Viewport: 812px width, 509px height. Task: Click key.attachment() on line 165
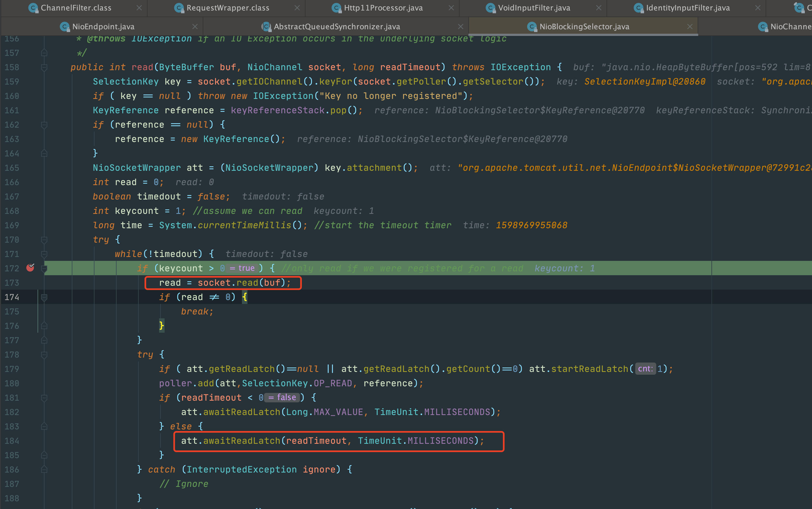click(x=369, y=168)
